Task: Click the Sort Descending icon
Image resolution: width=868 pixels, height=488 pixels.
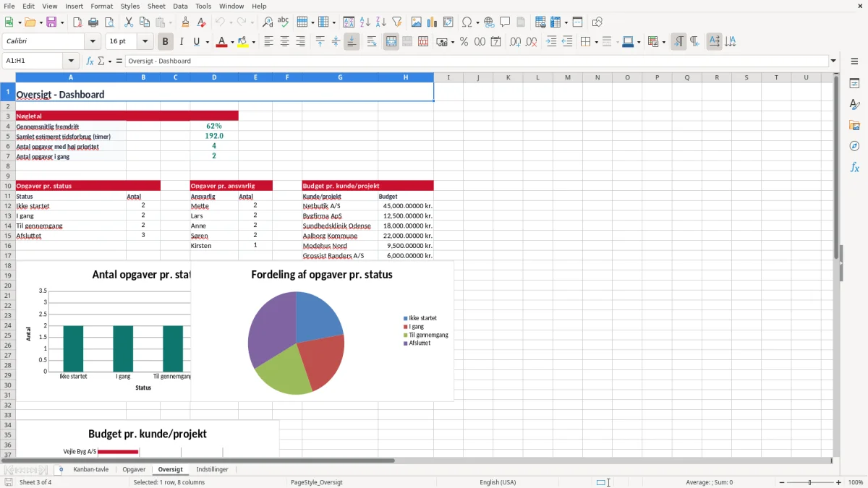Action: click(x=381, y=22)
